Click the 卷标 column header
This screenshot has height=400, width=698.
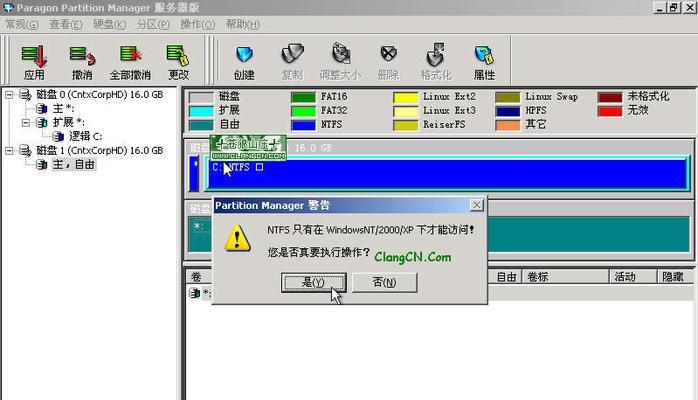point(565,277)
